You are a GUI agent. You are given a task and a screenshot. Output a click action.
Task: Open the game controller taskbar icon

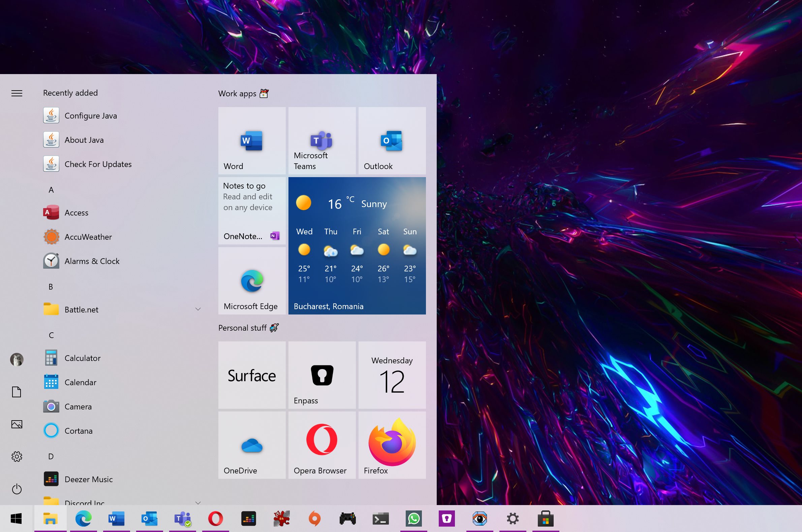point(347,519)
